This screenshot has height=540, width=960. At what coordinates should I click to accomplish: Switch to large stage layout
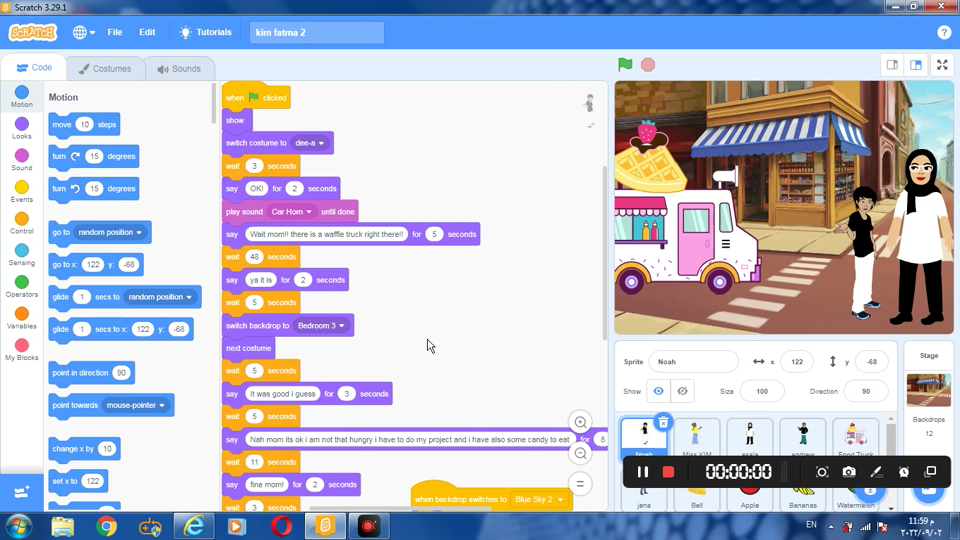[x=916, y=65]
